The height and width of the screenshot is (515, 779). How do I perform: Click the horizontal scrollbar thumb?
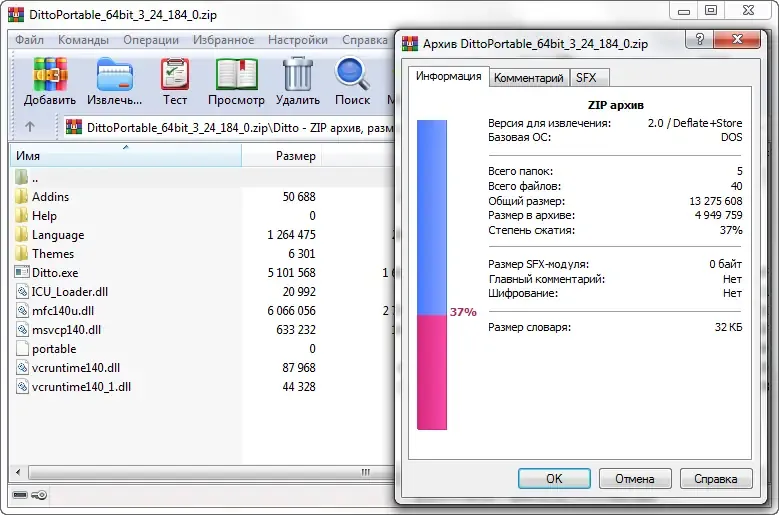(211, 472)
